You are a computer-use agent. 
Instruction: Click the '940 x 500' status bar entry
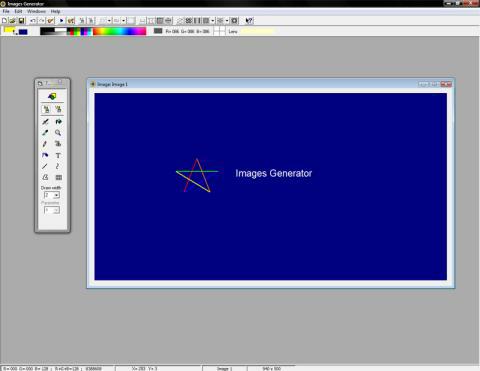(272, 368)
